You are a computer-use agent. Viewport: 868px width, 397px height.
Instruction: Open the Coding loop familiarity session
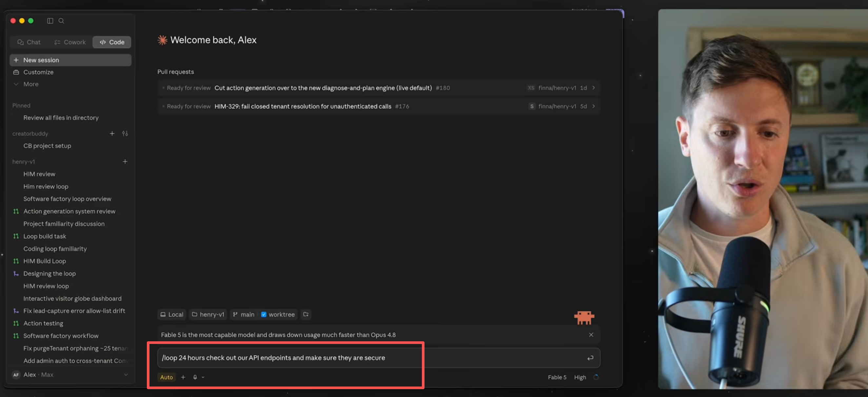tap(55, 249)
